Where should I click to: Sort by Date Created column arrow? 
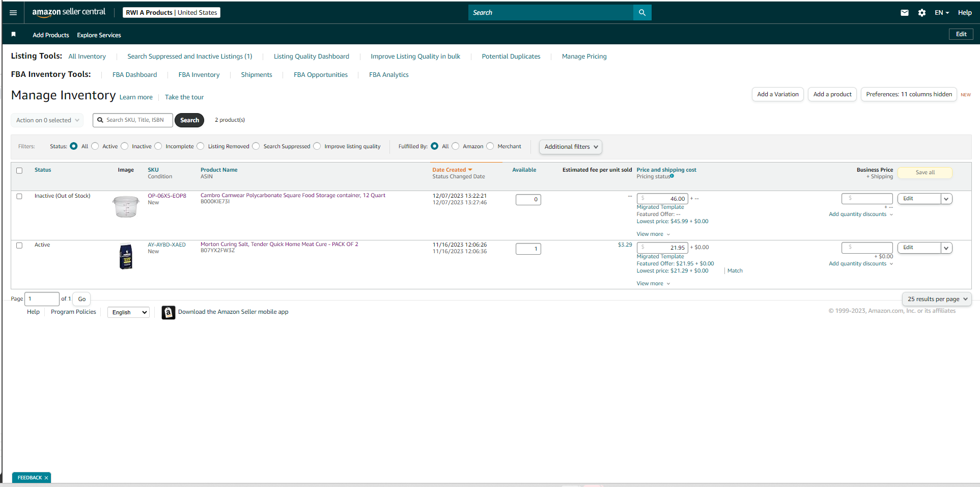click(x=470, y=170)
